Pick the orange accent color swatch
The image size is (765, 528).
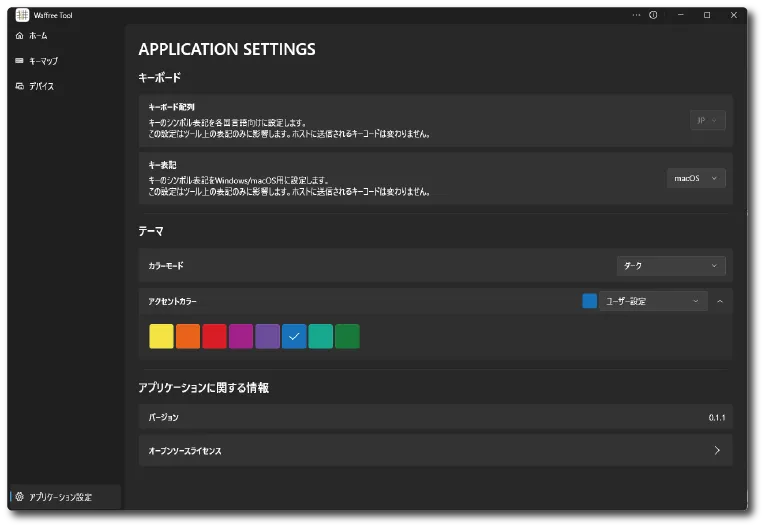click(188, 337)
